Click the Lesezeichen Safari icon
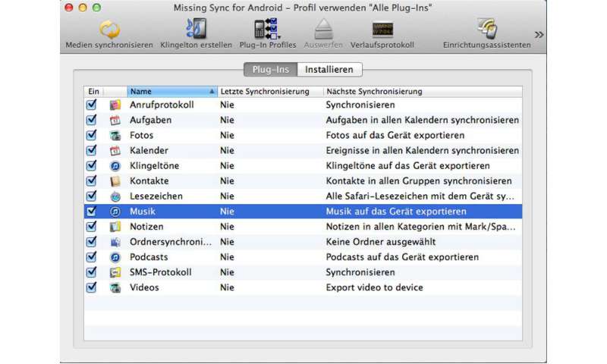Screen dimensions: 607x364 pyautogui.click(x=115, y=196)
